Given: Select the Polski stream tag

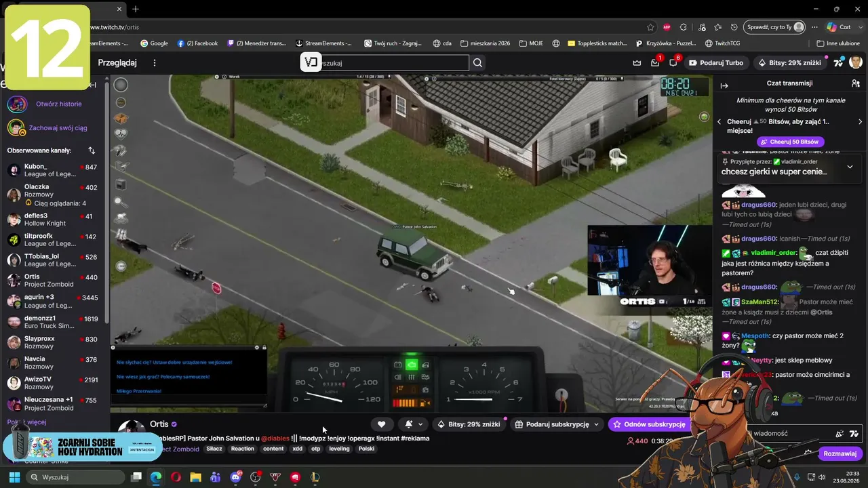Looking at the screenshot, I should point(366,449).
